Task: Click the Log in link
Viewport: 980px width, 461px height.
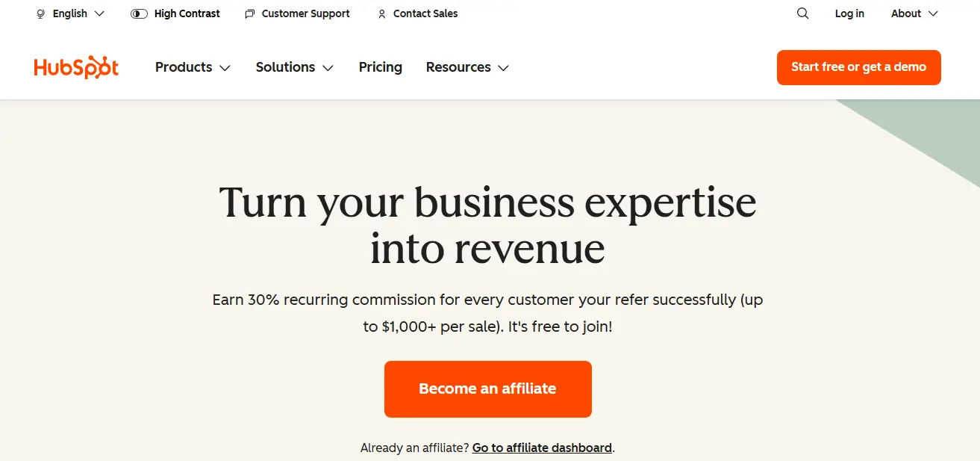Action: tap(849, 13)
